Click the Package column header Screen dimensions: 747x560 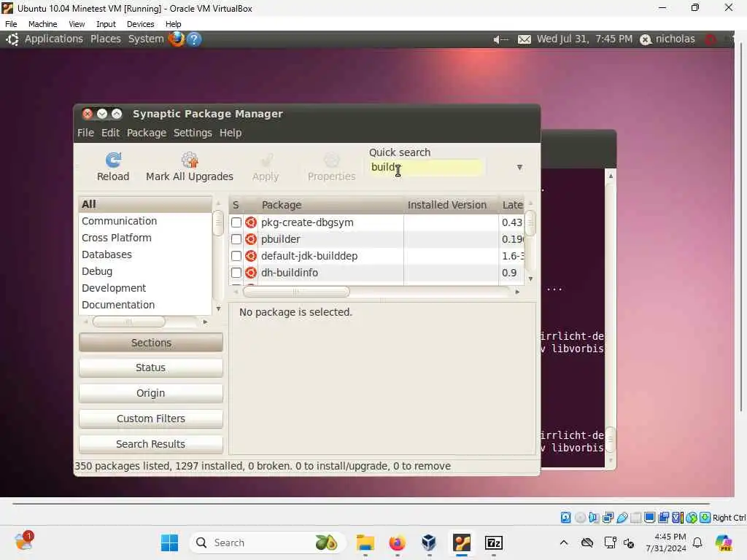330,205
